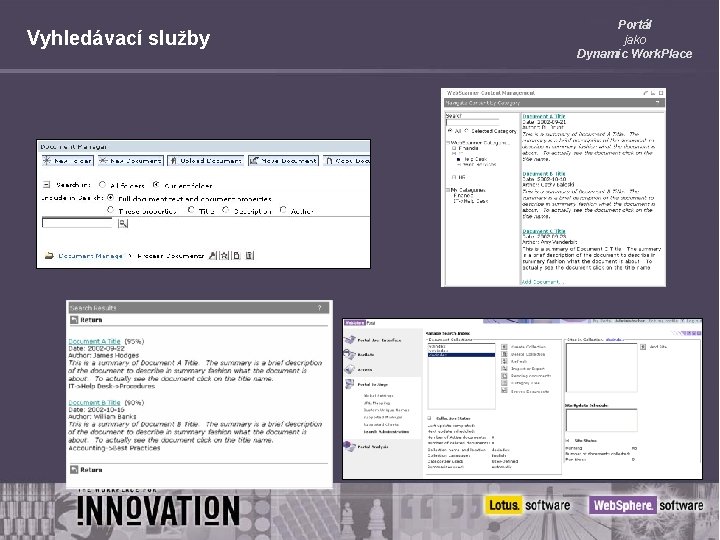
Task: Click Add Document link in Content Management
Action: 542,281
